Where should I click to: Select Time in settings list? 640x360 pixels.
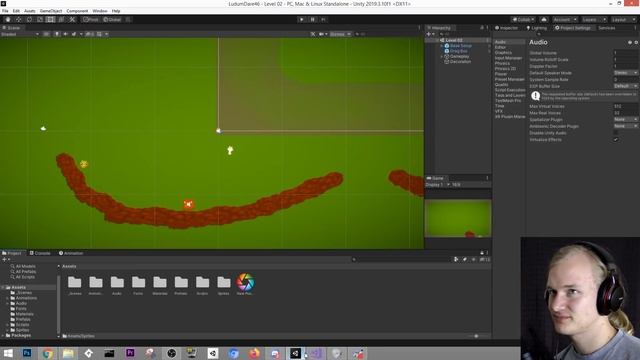pyautogui.click(x=500, y=106)
